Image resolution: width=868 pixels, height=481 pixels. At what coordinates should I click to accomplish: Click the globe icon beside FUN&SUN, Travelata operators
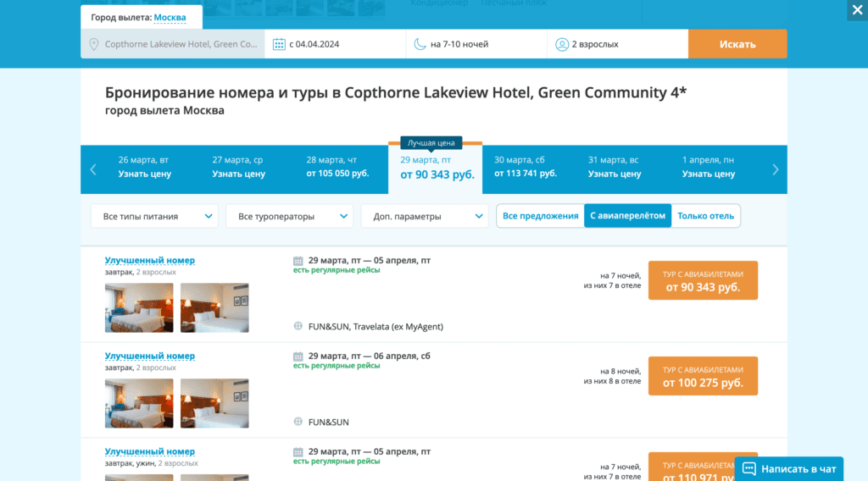pos(298,326)
